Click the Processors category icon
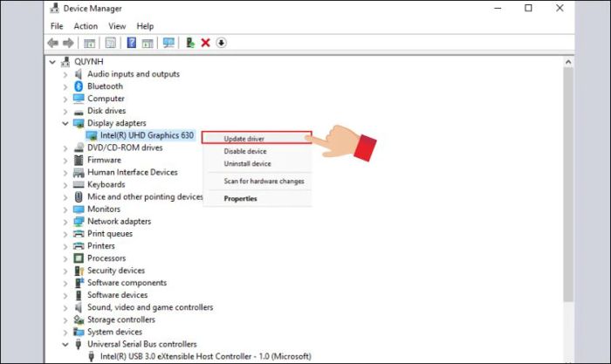The height and width of the screenshot is (364, 611). (79, 258)
